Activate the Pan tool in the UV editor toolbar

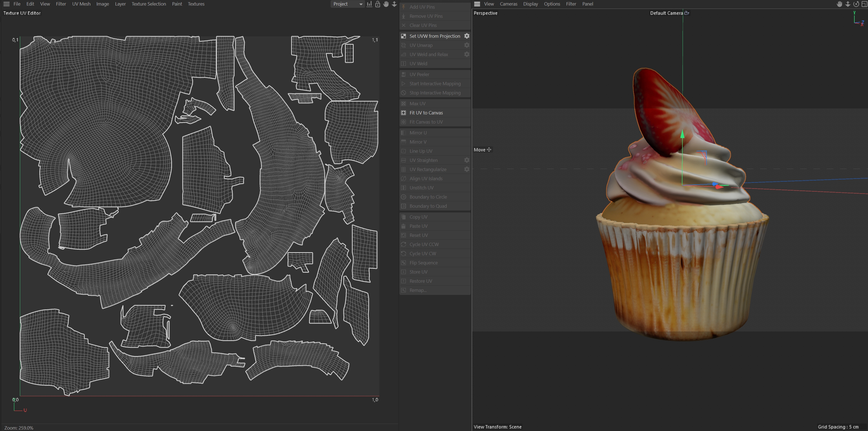pyautogui.click(x=386, y=4)
